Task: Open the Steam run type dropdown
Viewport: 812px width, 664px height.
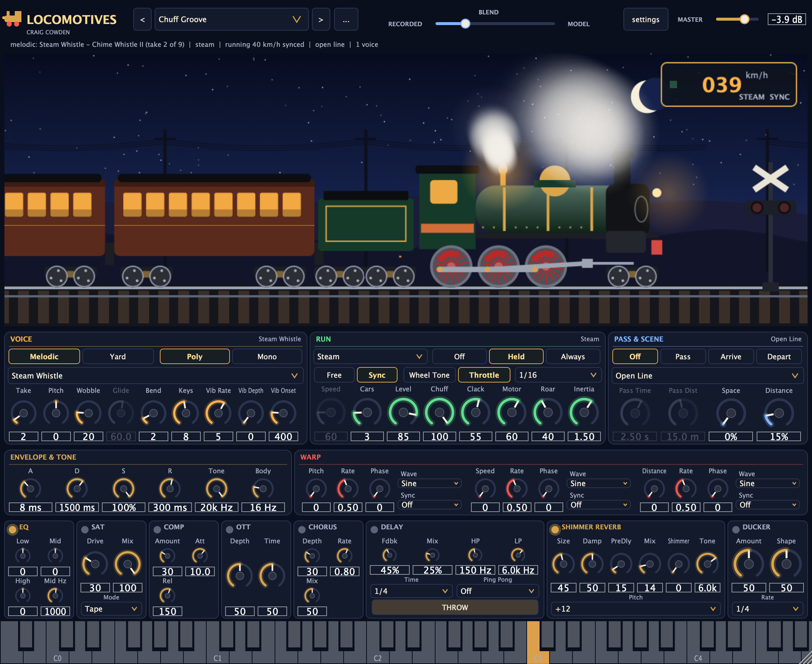Action: (x=370, y=356)
